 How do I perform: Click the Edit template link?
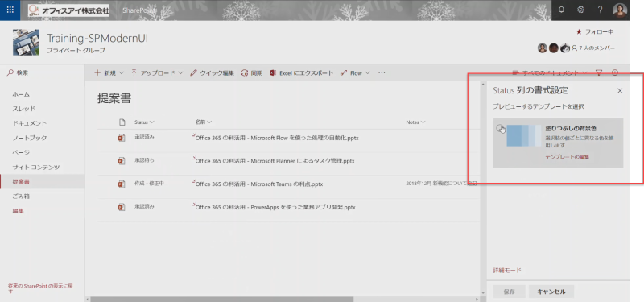568,157
